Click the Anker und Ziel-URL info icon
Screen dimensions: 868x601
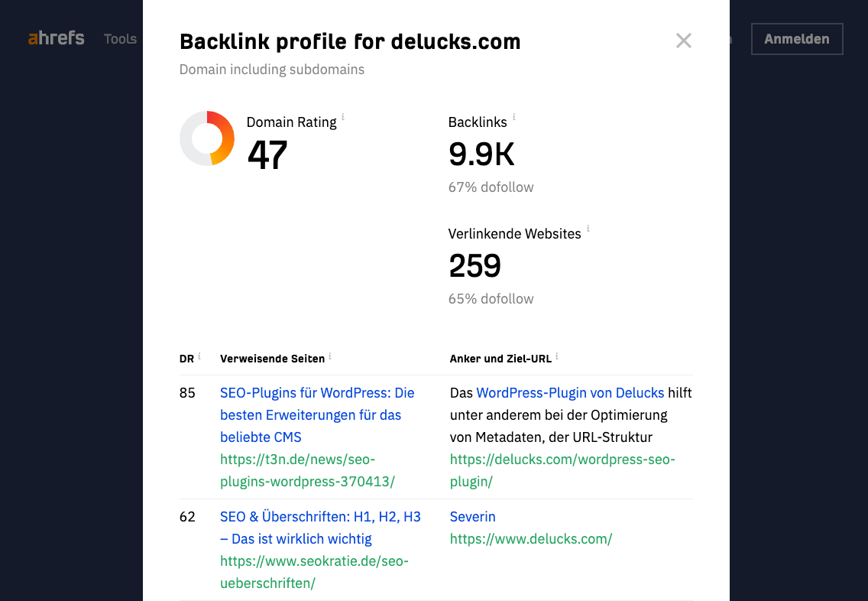point(557,356)
